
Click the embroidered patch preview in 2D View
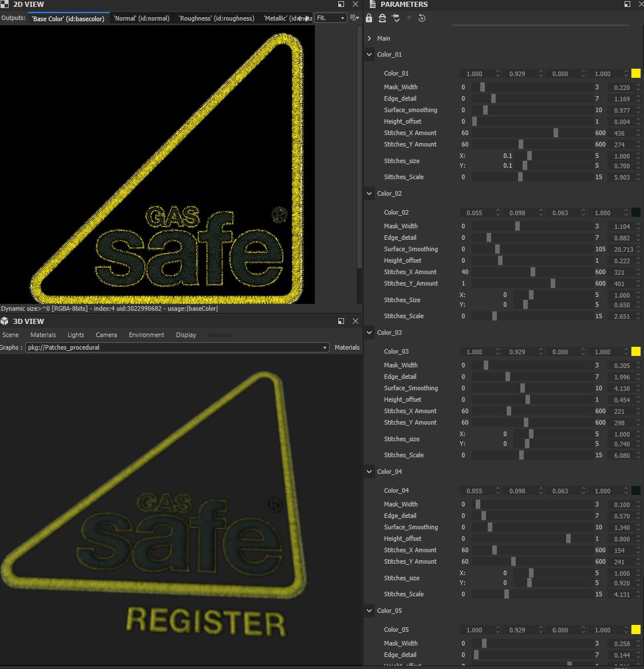157,165
